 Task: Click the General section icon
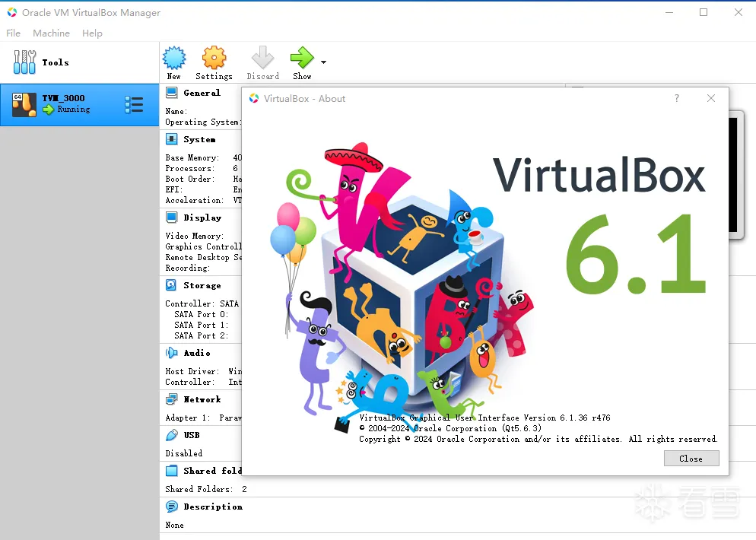tap(171, 93)
